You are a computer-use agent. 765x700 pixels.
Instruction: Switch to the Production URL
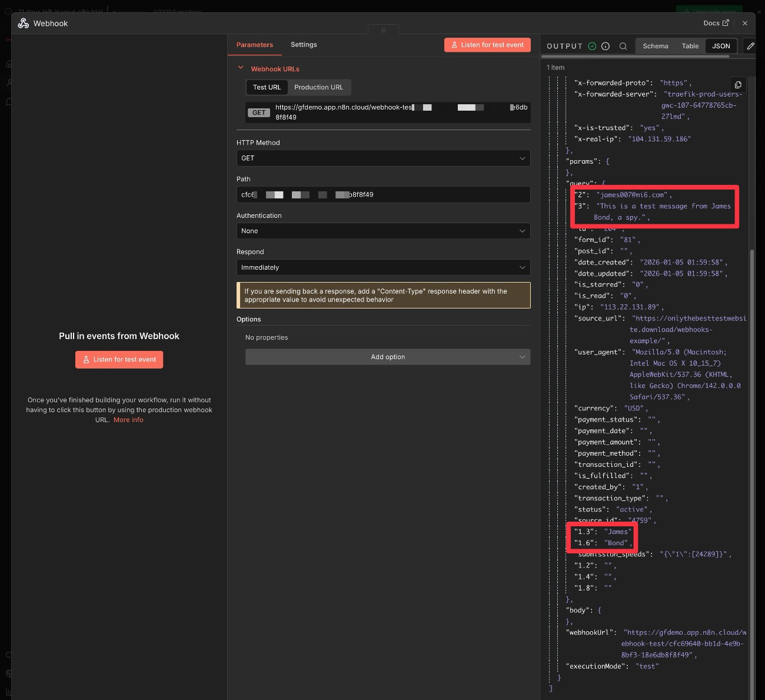(319, 87)
